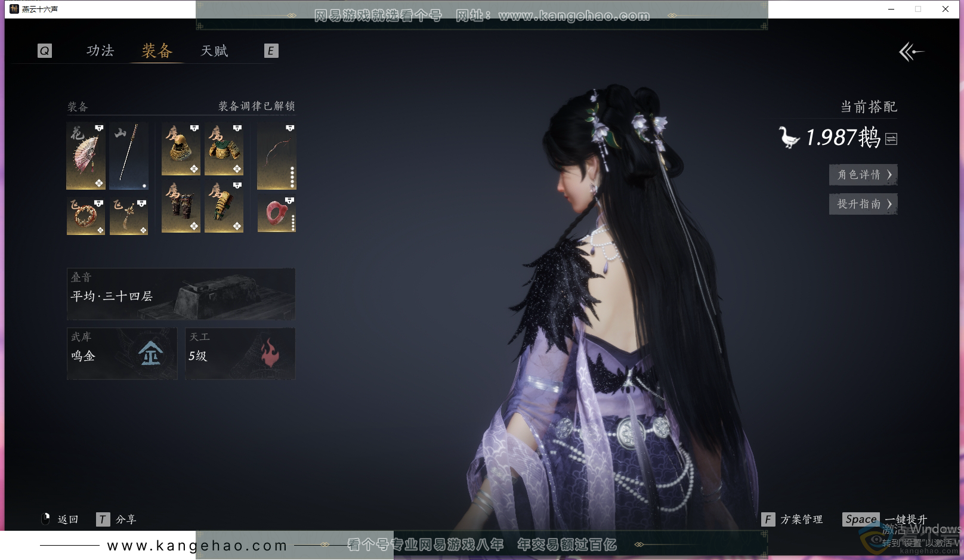This screenshot has width=964, height=560.
Task: Click the window title app icon
Action: coord(14,9)
